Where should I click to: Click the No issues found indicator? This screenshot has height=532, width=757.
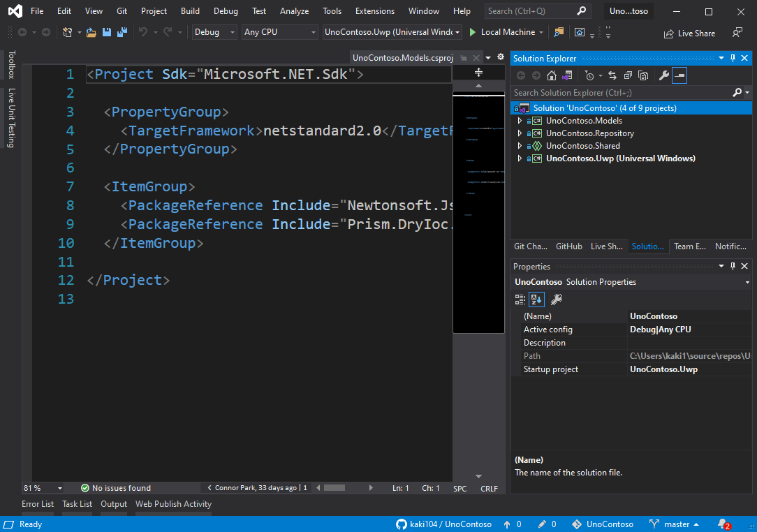(x=116, y=488)
